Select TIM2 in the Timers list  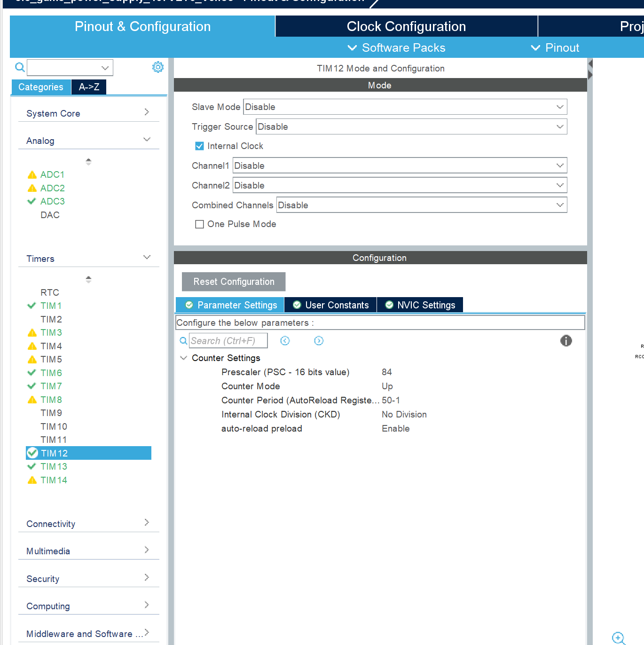51,319
